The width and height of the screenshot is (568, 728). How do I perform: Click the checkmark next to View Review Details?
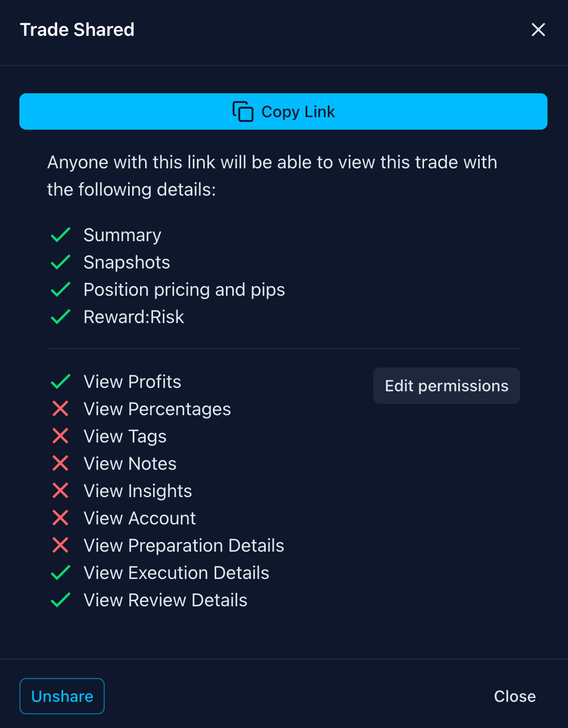tap(60, 600)
